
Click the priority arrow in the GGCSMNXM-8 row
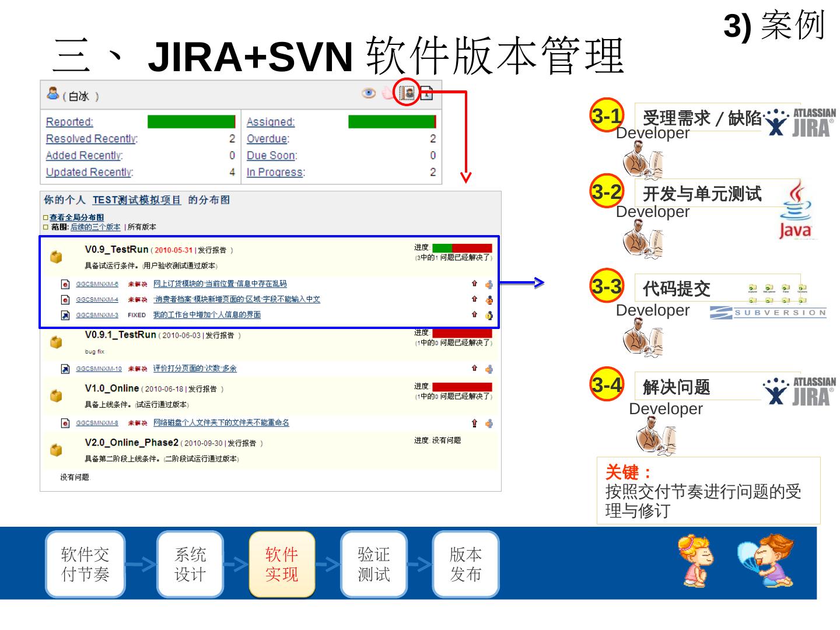coord(474,423)
